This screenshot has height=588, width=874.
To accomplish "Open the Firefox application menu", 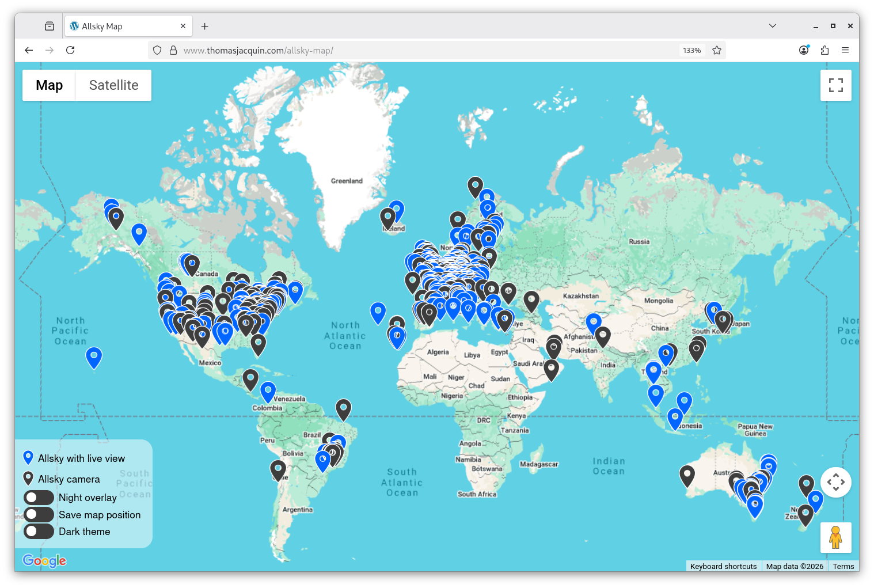I will (845, 51).
